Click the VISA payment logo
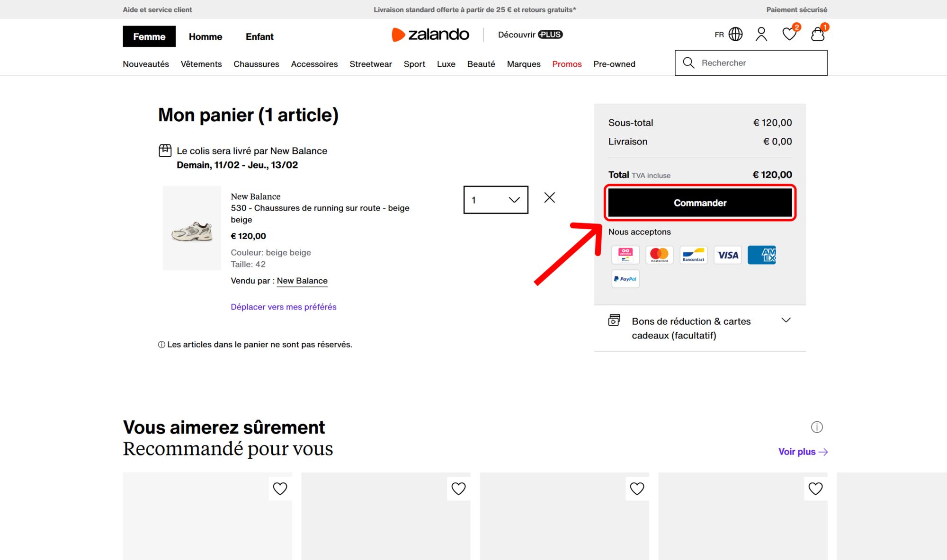The height and width of the screenshot is (560, 947). click(728, 255)
